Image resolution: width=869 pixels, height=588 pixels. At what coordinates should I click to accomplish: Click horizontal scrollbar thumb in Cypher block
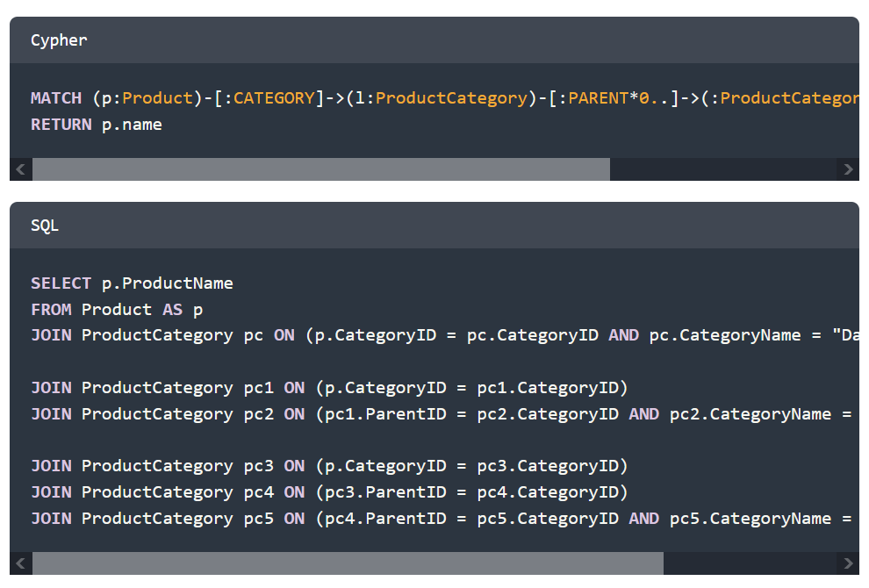[321, 169]
